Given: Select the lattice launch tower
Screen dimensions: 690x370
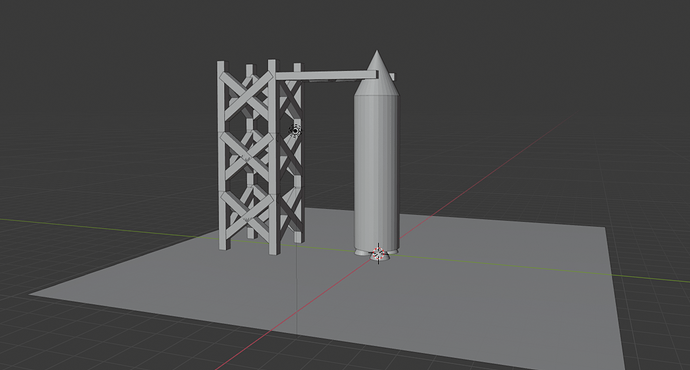Looking at the screenshot, I should [261, 157].
